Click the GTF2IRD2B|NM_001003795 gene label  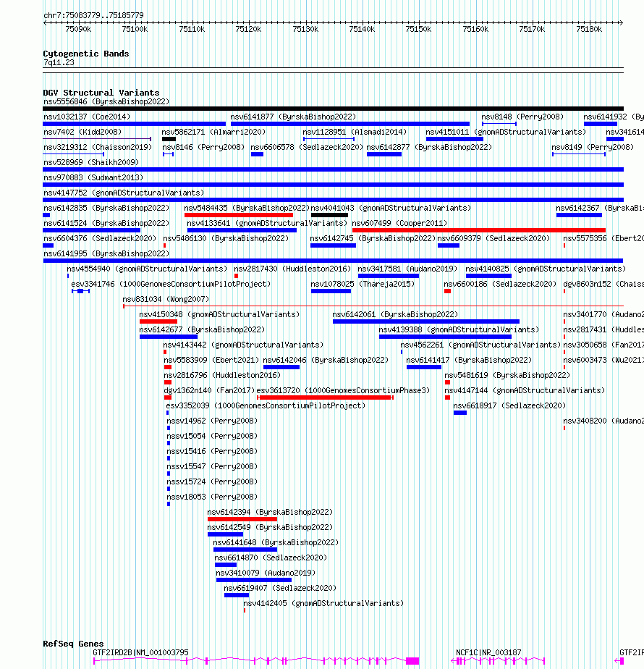click(141, 653)
